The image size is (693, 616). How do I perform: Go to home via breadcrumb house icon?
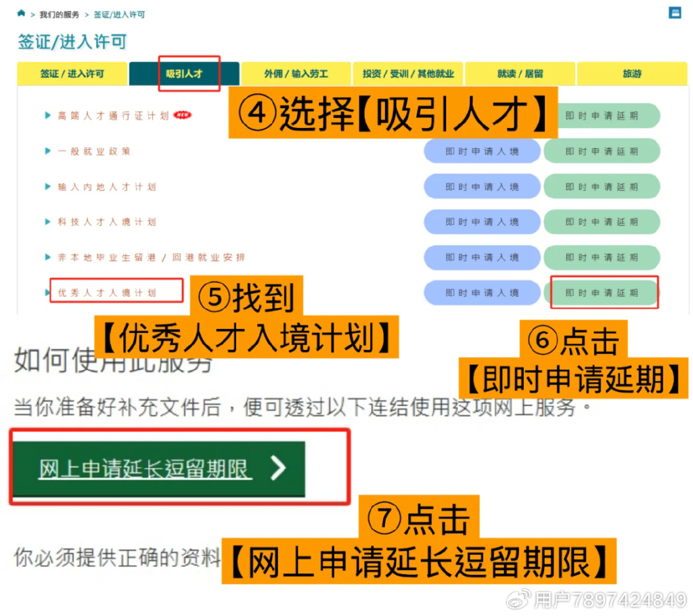pos(21,14)
